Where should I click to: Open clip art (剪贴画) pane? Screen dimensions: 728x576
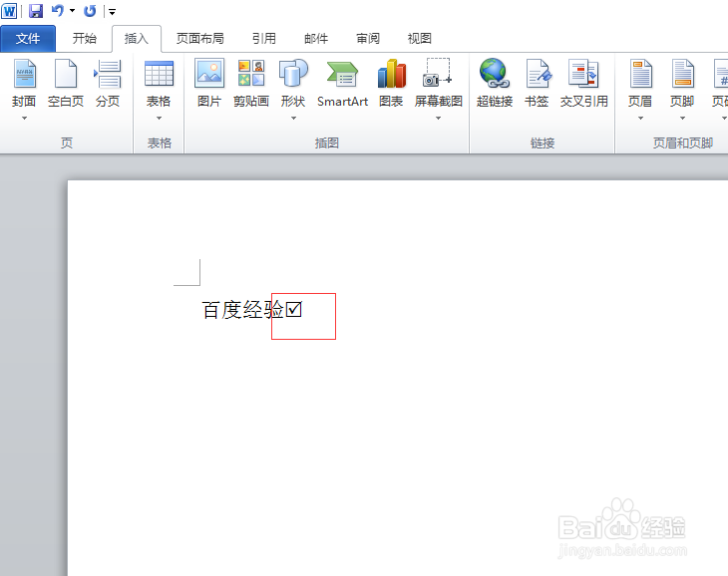(x=251, y=84)
